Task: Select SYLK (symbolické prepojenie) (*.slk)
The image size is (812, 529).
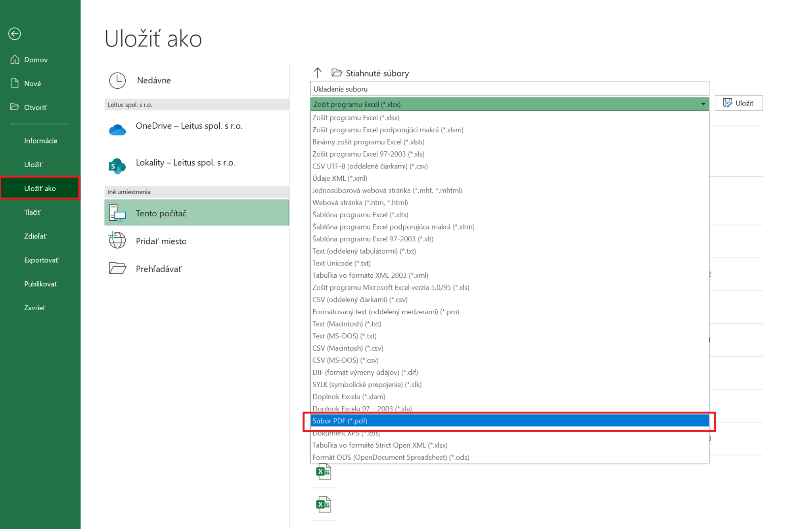Action: tap(509, 384)
